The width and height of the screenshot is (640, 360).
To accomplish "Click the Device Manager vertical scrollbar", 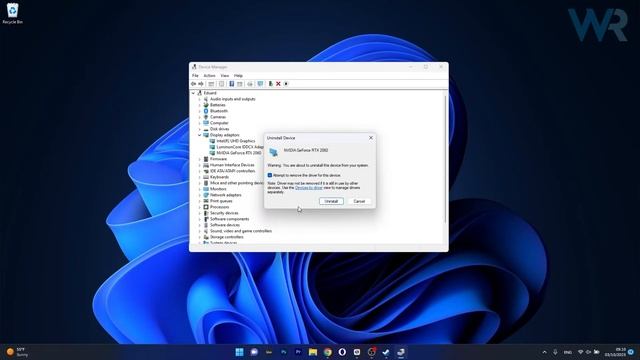I will click(x=445, y=159).
